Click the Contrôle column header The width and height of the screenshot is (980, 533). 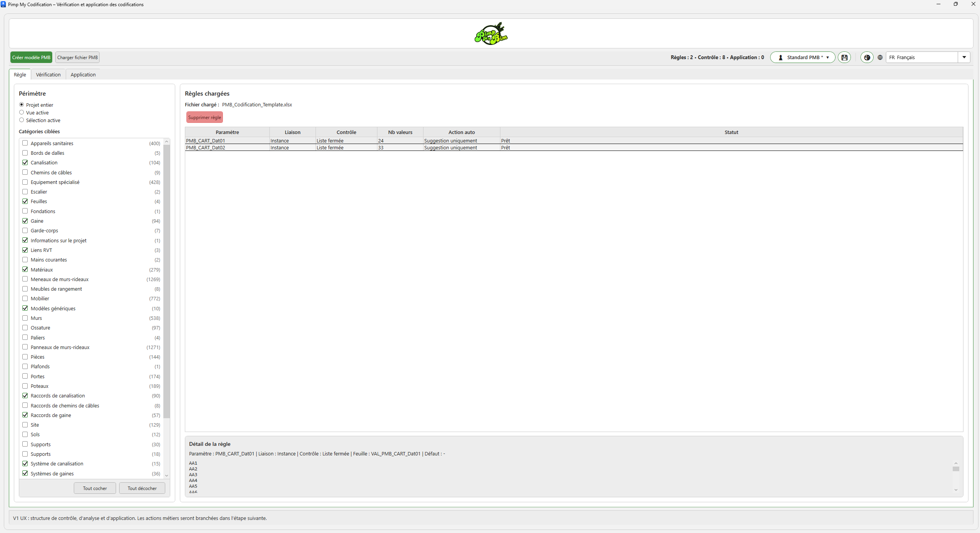pos(346,132)
